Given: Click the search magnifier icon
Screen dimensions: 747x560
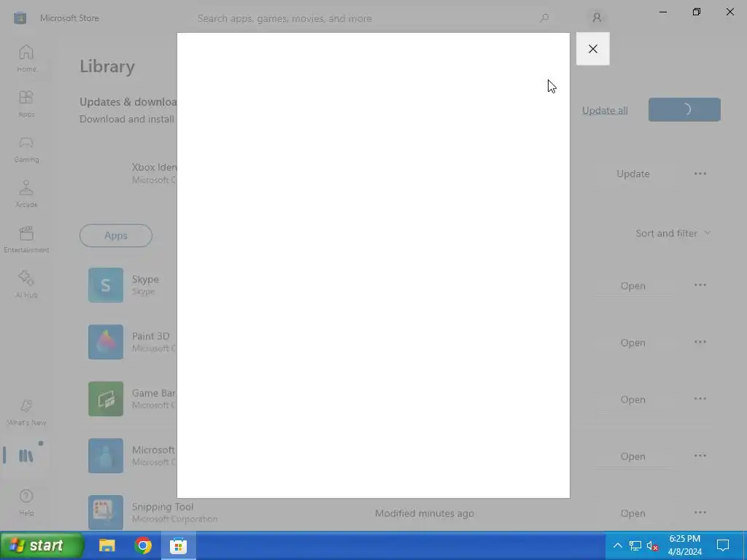Looking at the screenshot, I should tap(544, 18).
